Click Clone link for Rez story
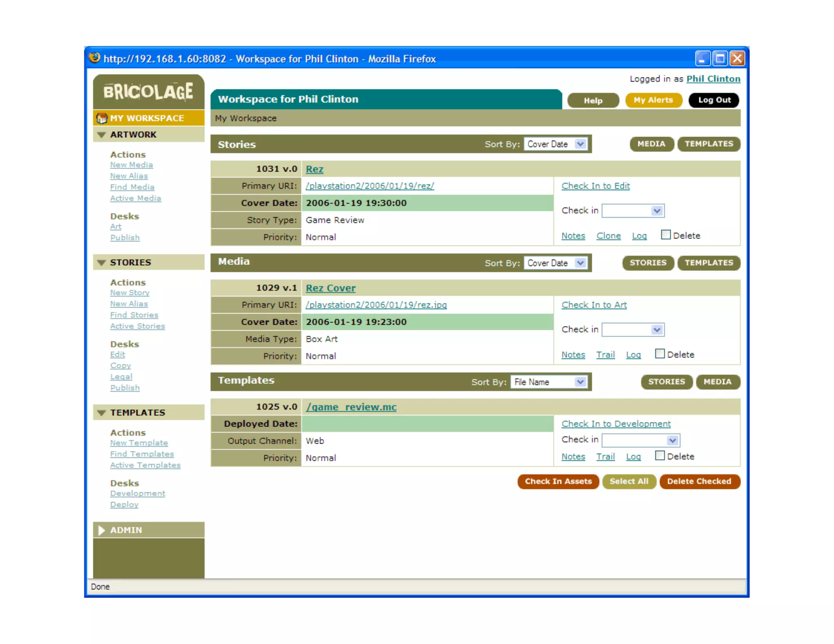This screenshot has width=834, height=644. click(x=608, y=236)
